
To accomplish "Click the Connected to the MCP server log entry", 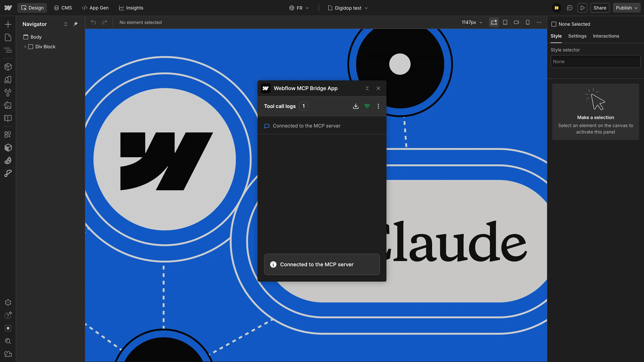I will pyautogui.click(x=322, y=126).
